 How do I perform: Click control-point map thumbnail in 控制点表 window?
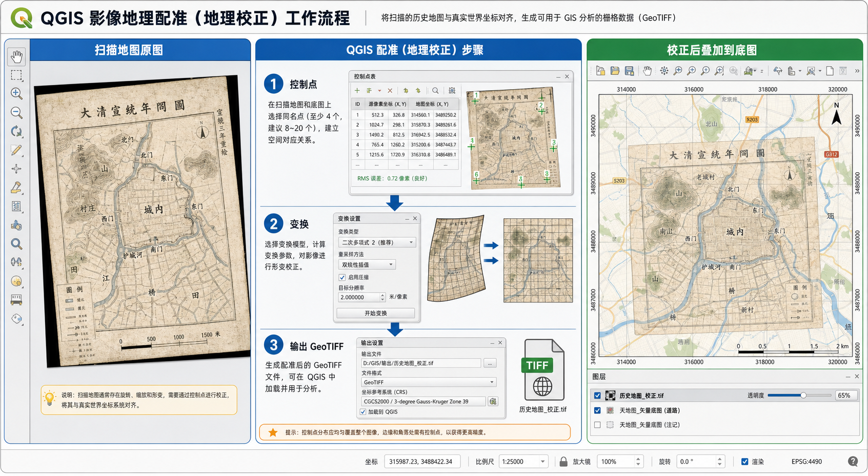513,138
